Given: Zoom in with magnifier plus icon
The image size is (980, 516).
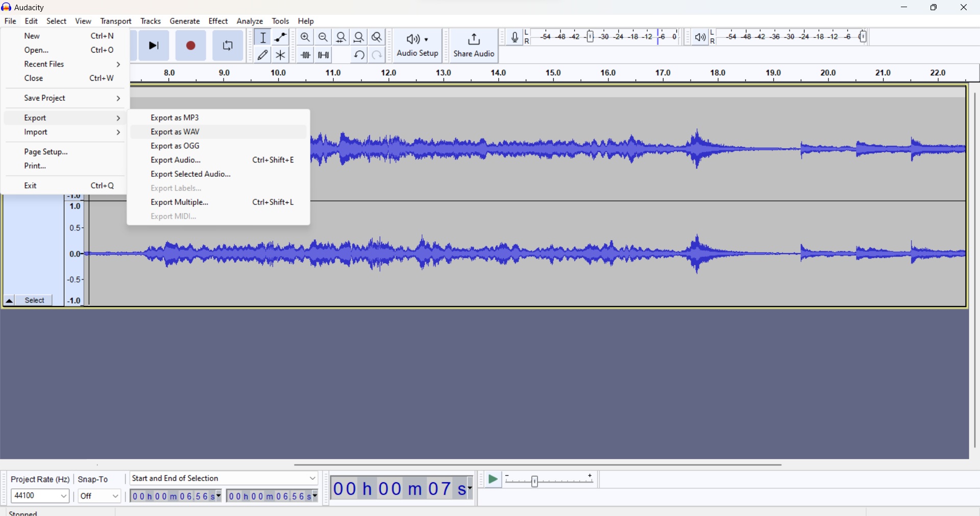Looking at the screenshot, I should (x=305, y=37).
